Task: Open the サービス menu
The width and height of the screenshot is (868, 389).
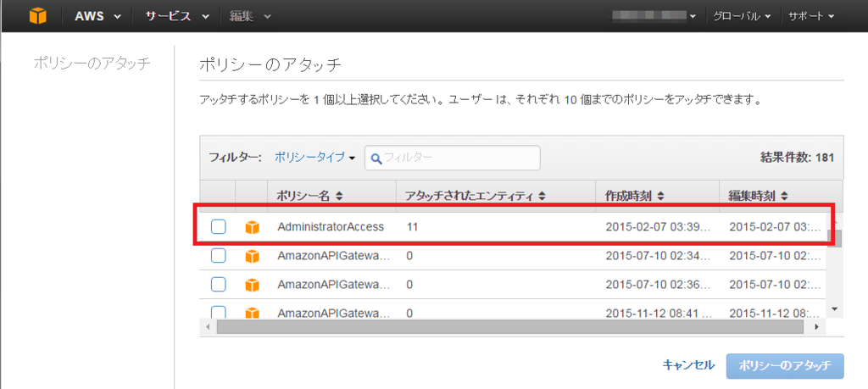Action: [177, 16]
